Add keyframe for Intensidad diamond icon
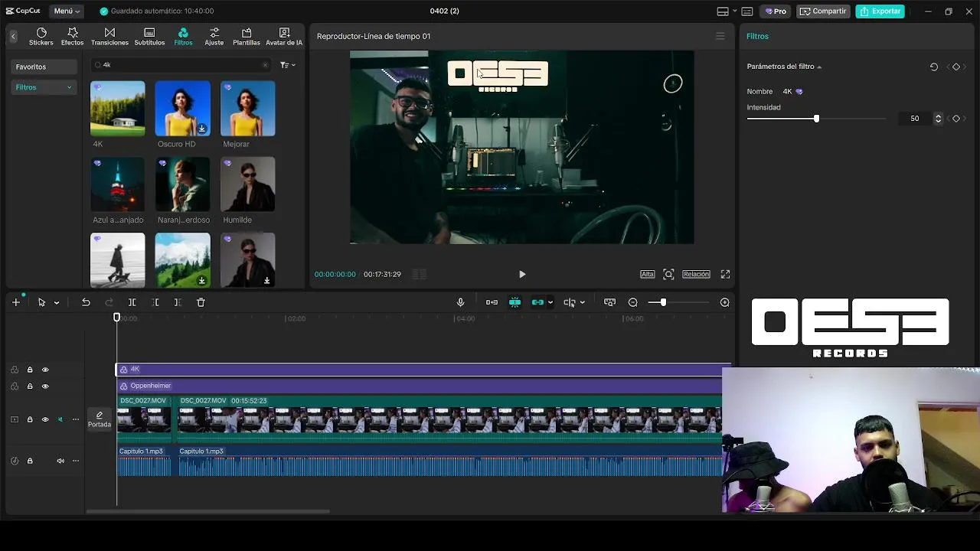The width and height of the screenshot is (980, 551). (x=956, y=119)
